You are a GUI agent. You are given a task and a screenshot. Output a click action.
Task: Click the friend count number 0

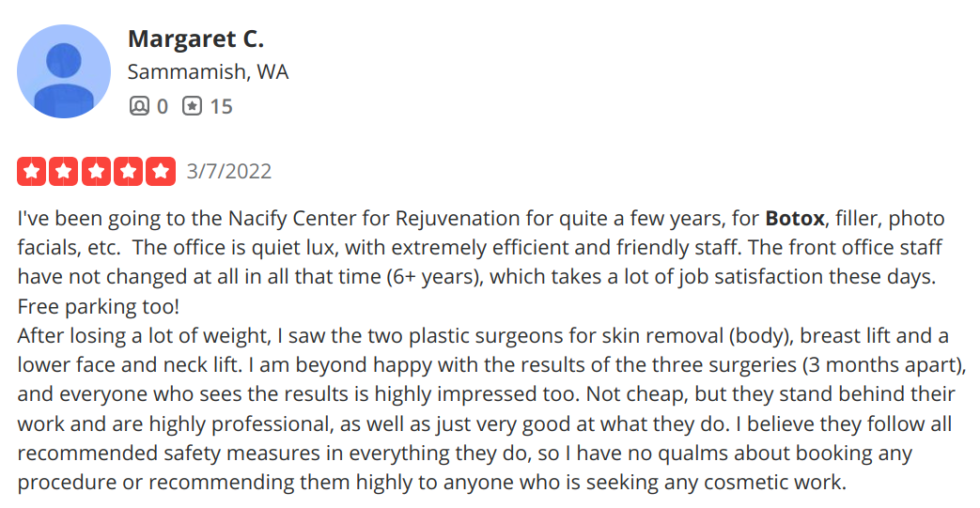coord(163,107)
